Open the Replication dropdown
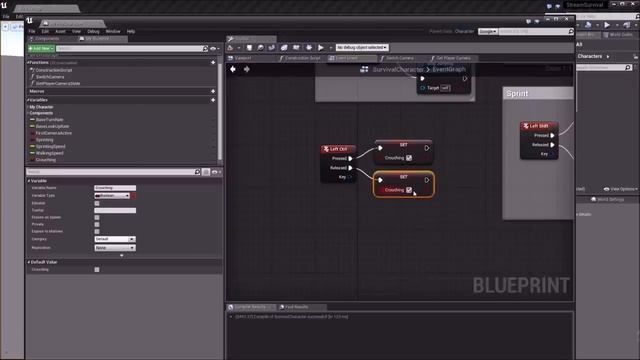This screenshot has height=360, width=640. [115, 248]
